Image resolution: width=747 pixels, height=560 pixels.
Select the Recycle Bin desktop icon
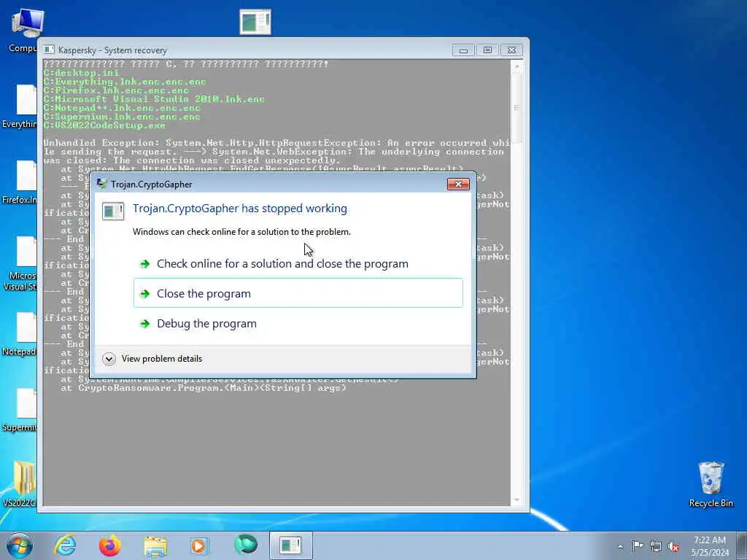tap(711, 484)
